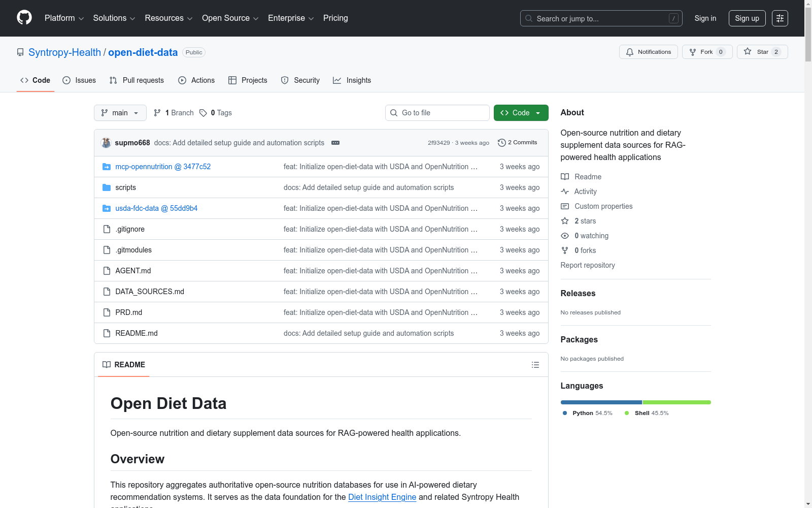812x508 pixels.
Task: Open the .gitmodules file
Action: (133, 250)
